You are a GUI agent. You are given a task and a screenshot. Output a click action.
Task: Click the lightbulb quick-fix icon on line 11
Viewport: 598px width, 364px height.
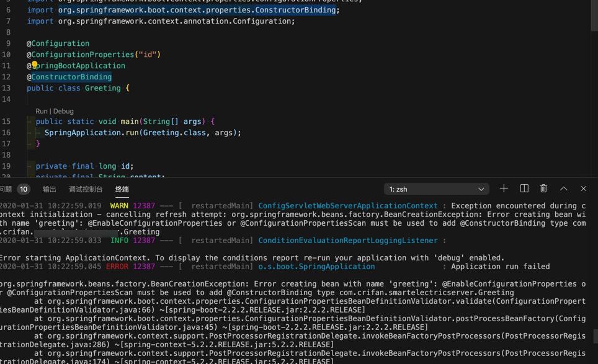tap(34, 64)
